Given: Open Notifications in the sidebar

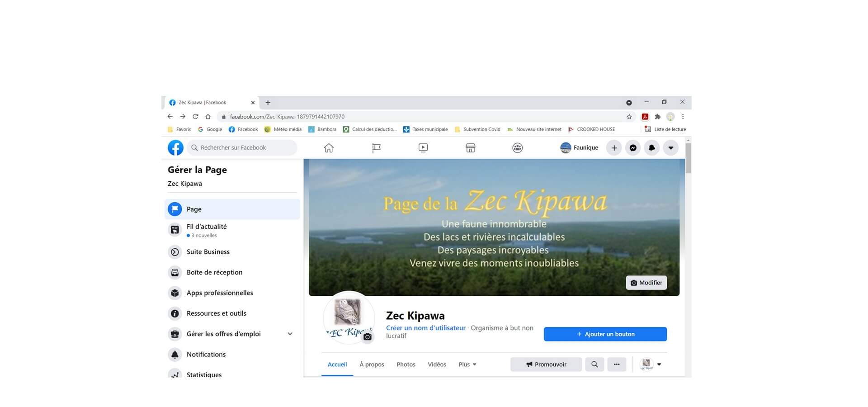Looking at the screenshot, I should coord(232,355).
